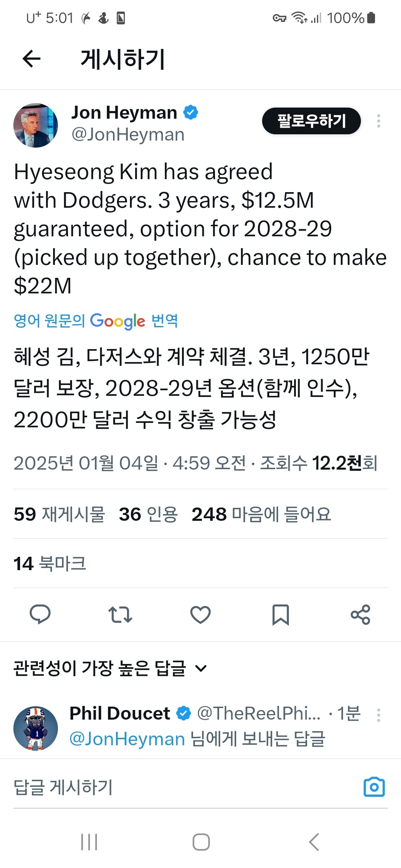The image size is (401, 868).
Task: Like the post with heart icon
Action: coord(200,614)
